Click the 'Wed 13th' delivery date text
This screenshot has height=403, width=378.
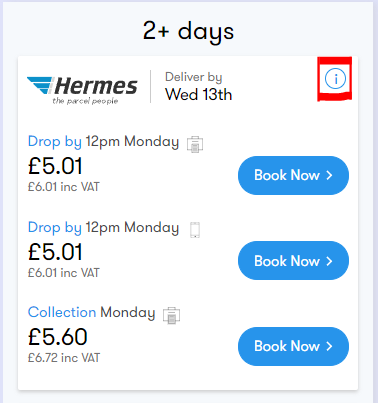[x=199, y=94]
